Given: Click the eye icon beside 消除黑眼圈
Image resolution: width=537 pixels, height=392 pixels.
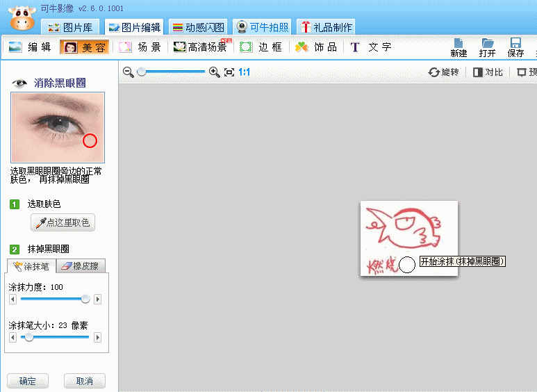Looking at the screenshot, I should (19, 83).
